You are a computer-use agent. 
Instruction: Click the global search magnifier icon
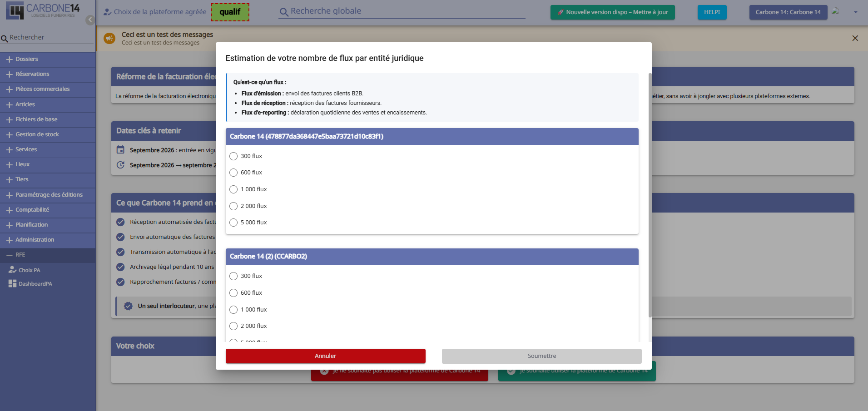pyautogui.click(x=284, y=12)
